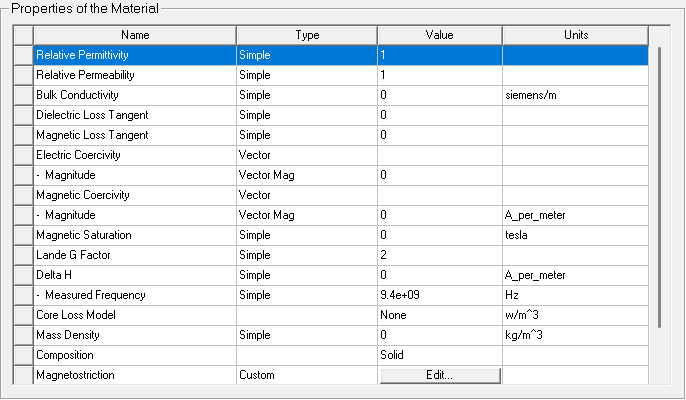686x400 pixels.
Task: Click the Edit... button for Magnetostriction
Action: (440, 375)
